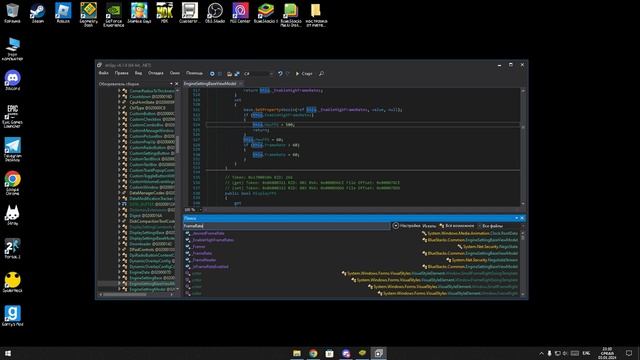Viewport: 640px width, 360px height.
Task: Open the BlueStacks 5 desktop shortcut
Action: 266,13
